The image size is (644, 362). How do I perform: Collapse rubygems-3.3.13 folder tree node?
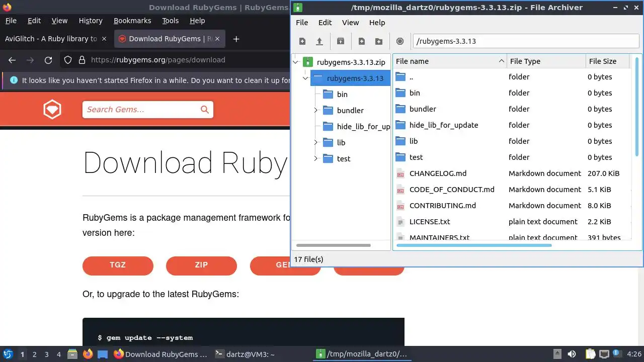click(305, 78)
